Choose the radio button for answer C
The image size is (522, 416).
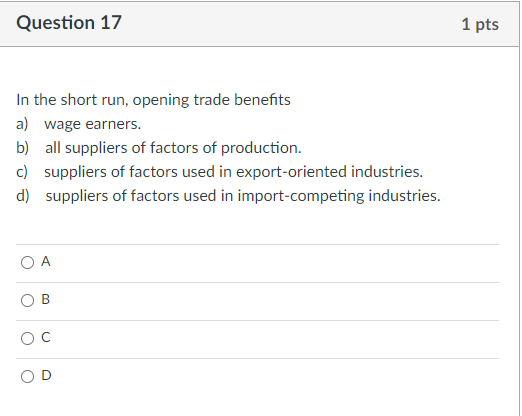27,338
